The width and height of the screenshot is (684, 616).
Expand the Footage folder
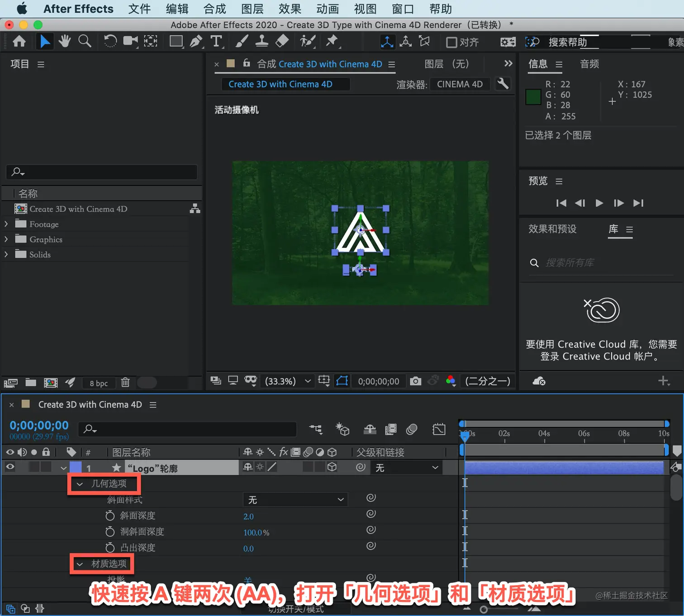[x=6, y=224]
